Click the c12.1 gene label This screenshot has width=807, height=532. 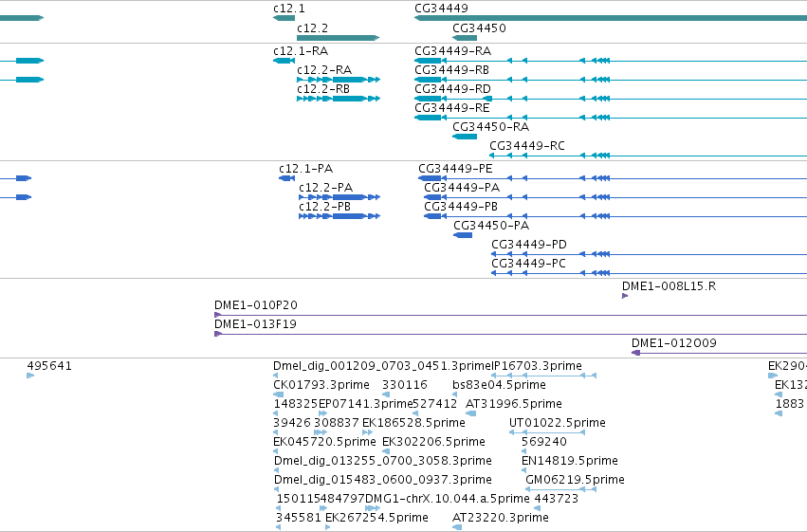click(x=288, y=9)
